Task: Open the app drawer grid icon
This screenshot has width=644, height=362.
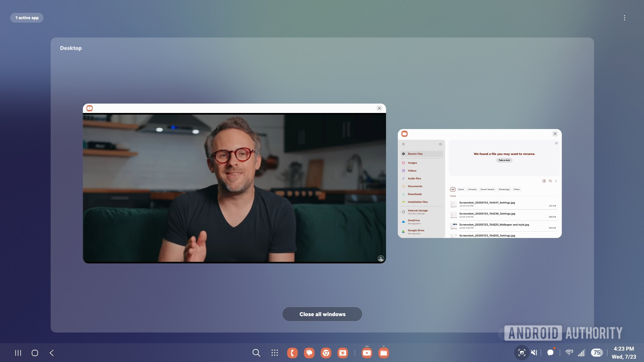Action: click(275, 353)
